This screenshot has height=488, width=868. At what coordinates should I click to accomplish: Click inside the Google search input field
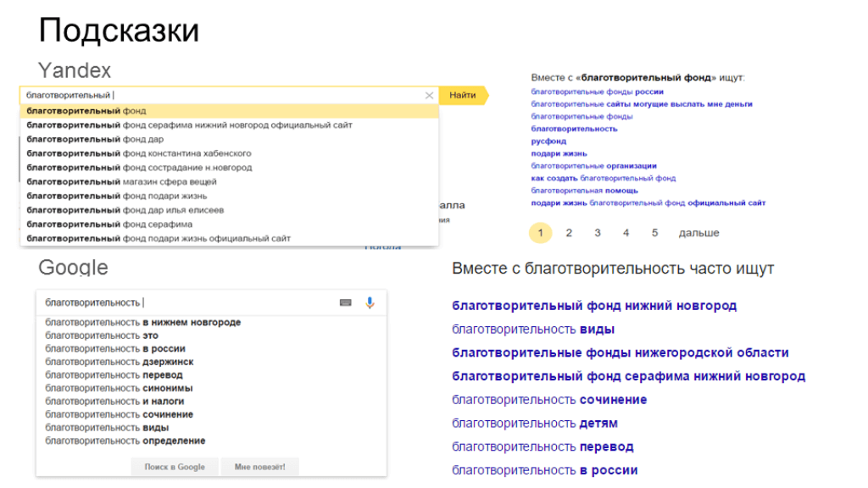(186, 302)
